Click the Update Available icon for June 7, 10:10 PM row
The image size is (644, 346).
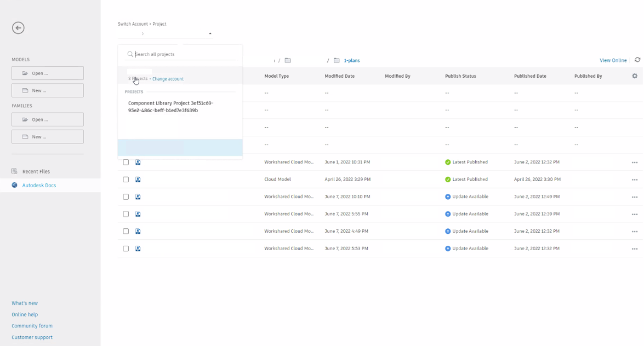[448, 197]
